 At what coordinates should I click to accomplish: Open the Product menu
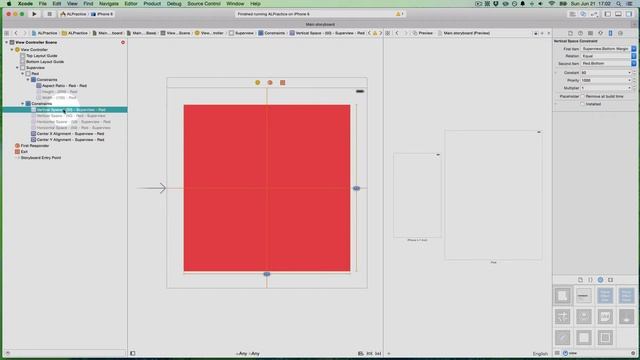click(152, 4)
